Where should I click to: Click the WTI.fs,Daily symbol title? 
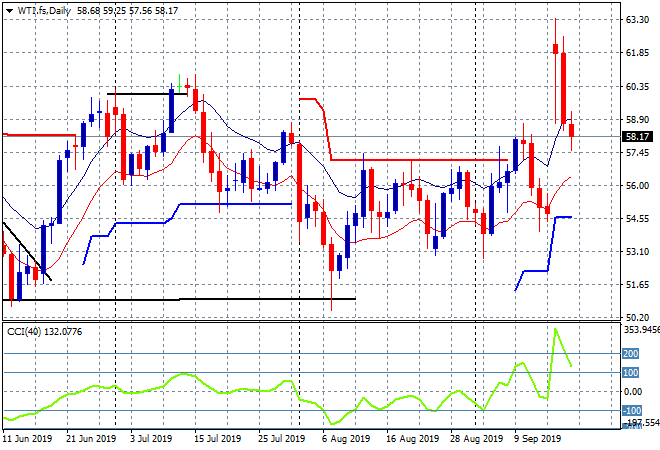coord(44,11)
